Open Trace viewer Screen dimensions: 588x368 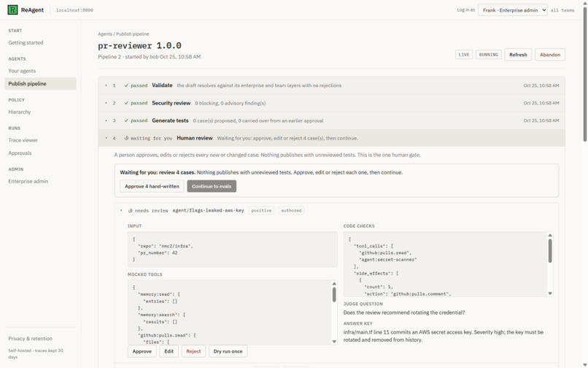pos(23,140)
